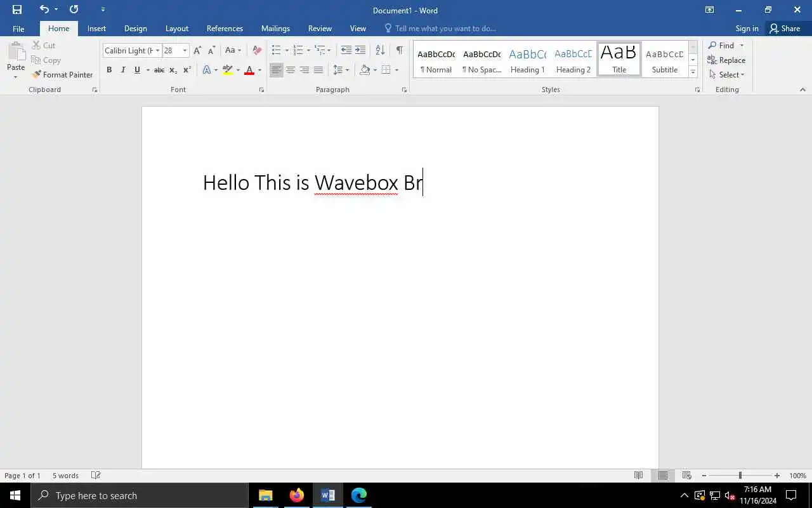The height and width of the screenshot is (508, 812).
Task: Click the Decrease Indent icon
Action: pos(346,51)
